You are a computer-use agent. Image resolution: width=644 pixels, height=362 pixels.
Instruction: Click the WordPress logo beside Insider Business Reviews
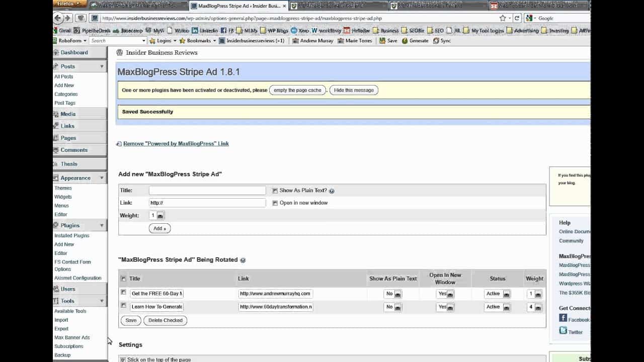(x=119, y=52)
